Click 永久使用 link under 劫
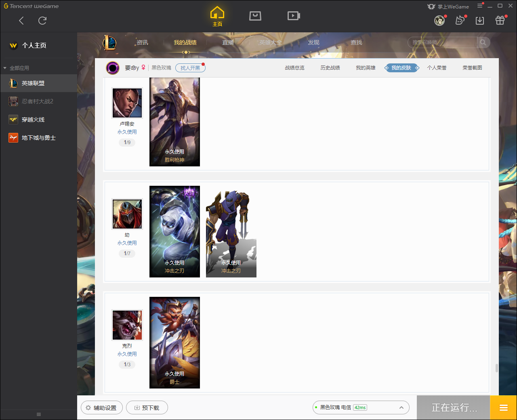 127,243
